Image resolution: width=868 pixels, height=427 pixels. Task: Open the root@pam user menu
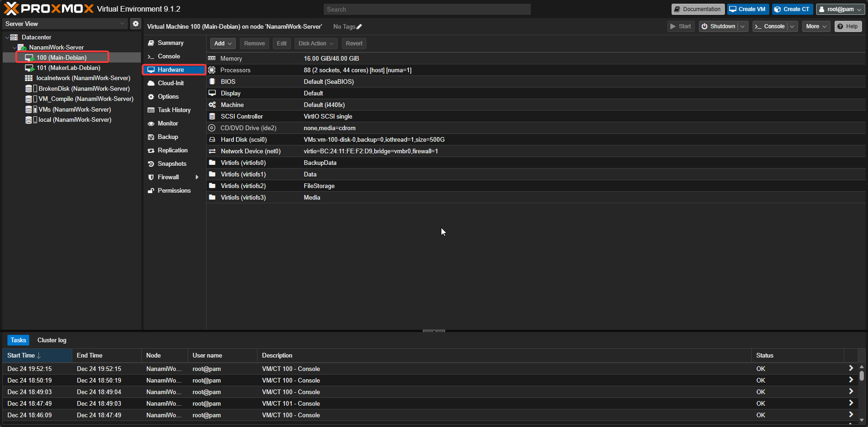click(841, 9)
